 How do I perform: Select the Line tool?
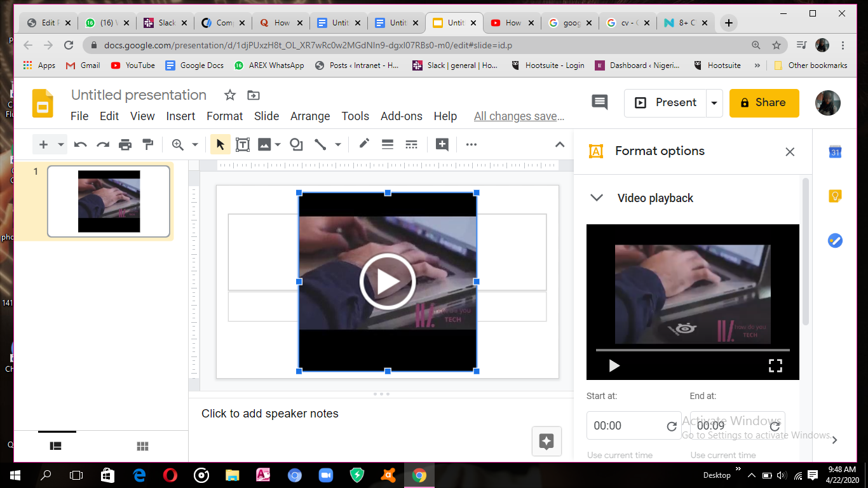coord(320,145)
